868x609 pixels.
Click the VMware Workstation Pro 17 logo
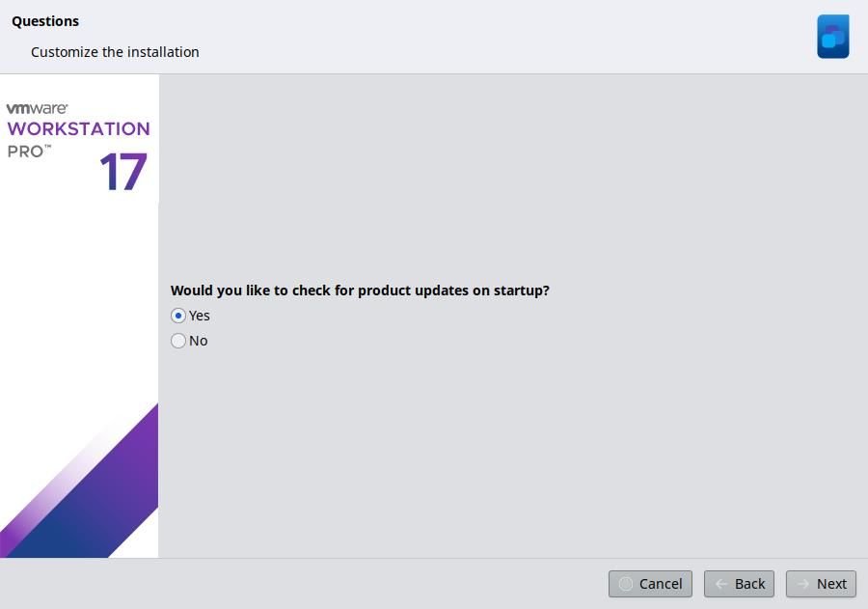(78, 147)
